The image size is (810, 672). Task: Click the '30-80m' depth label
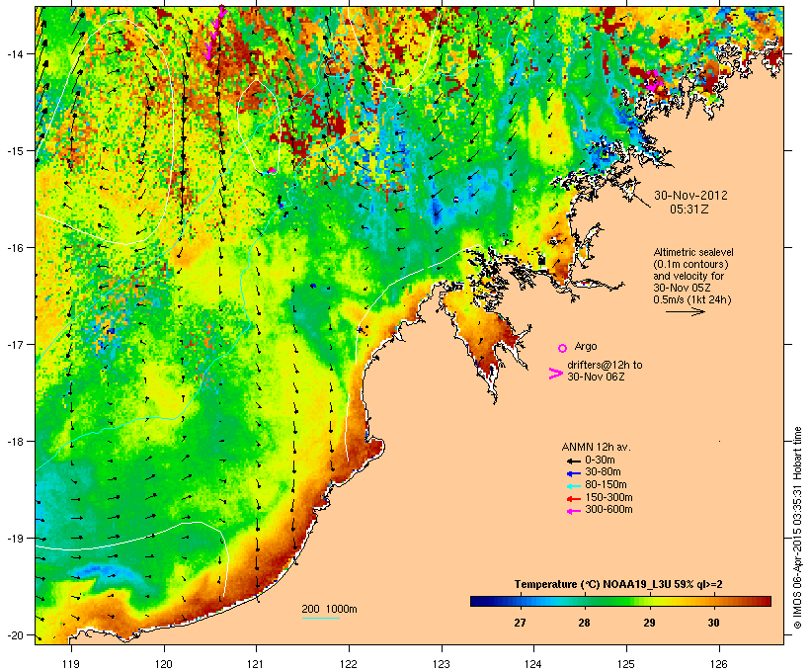click(x=603, y=472)
